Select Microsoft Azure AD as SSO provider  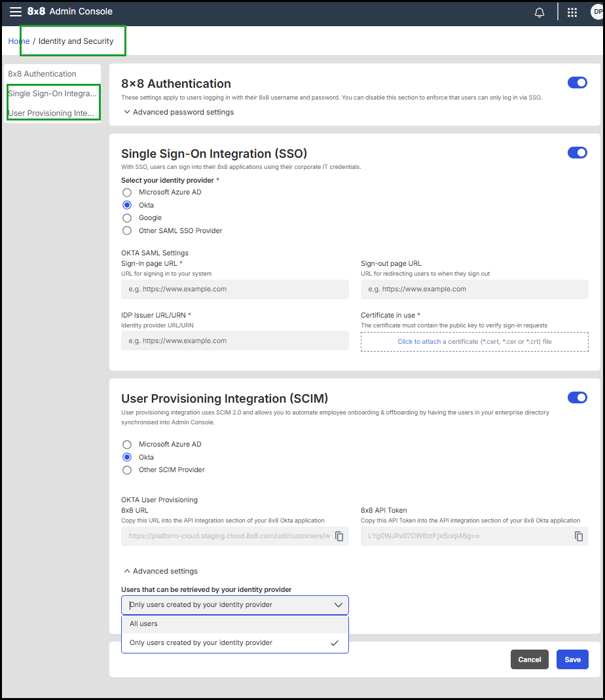tap(127, 193)
